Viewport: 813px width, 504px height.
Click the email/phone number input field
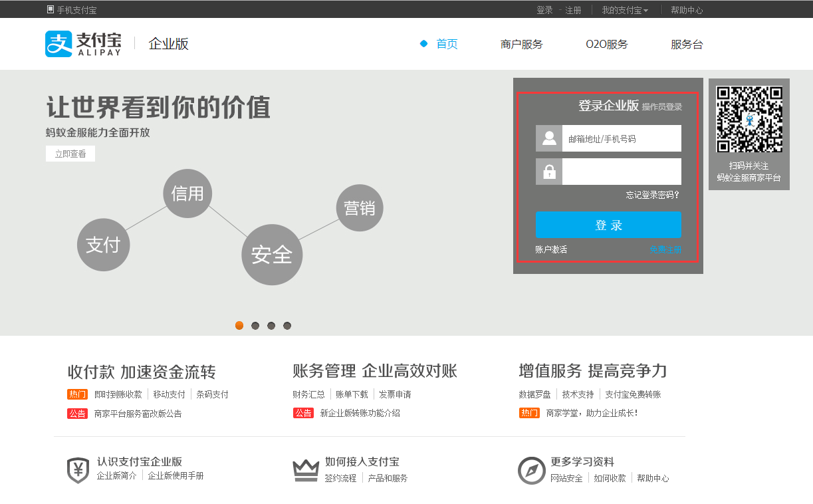tap(622, 138)
